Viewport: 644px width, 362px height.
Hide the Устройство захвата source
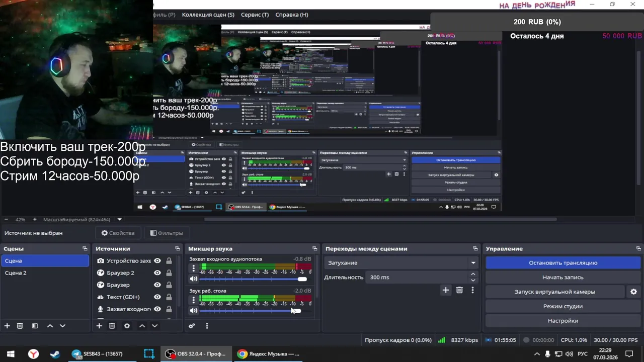point(157,261)
